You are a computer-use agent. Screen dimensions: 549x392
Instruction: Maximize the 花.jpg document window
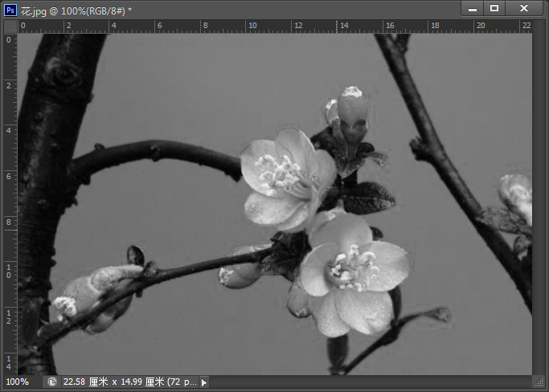[x=494, y=8]
